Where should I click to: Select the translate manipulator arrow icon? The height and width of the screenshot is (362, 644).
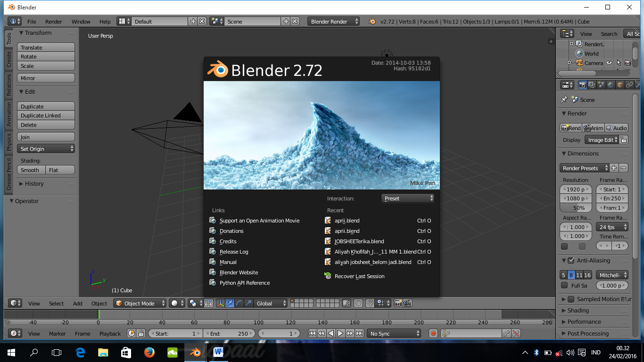point(230,304)
